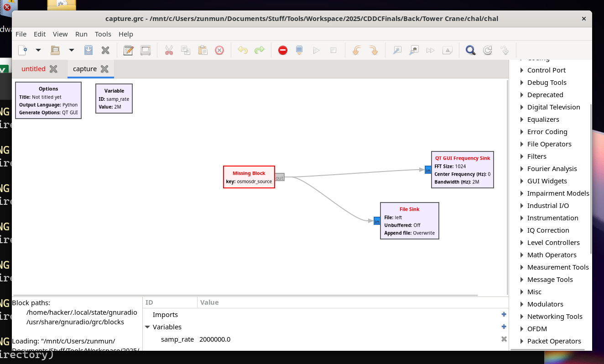This screenshot has height=364, width=604.
Task: Switch to the untitled tab
Action: [x=33, y=69]
